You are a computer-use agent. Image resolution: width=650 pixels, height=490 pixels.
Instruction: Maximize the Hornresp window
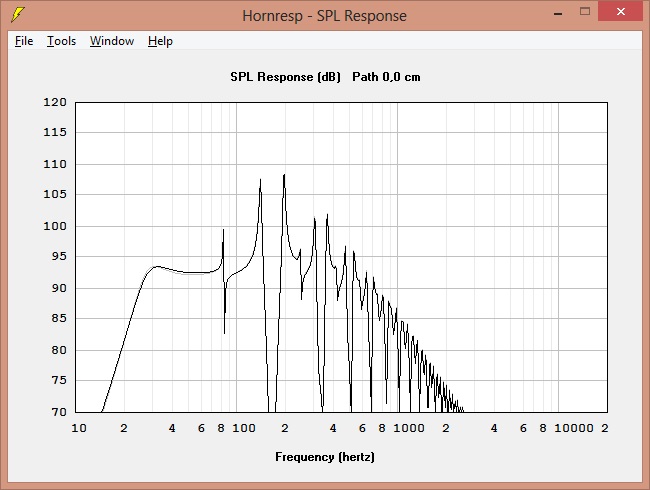click(585, 12)
